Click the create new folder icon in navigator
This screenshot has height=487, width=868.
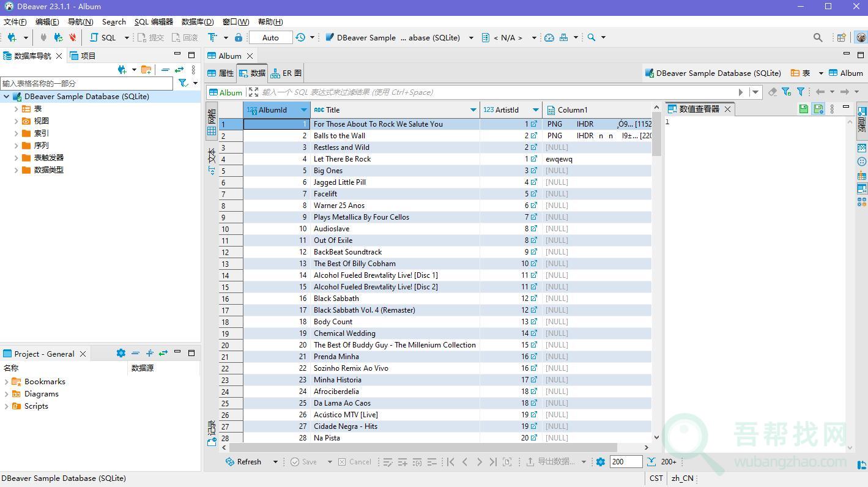pos(146,70)
